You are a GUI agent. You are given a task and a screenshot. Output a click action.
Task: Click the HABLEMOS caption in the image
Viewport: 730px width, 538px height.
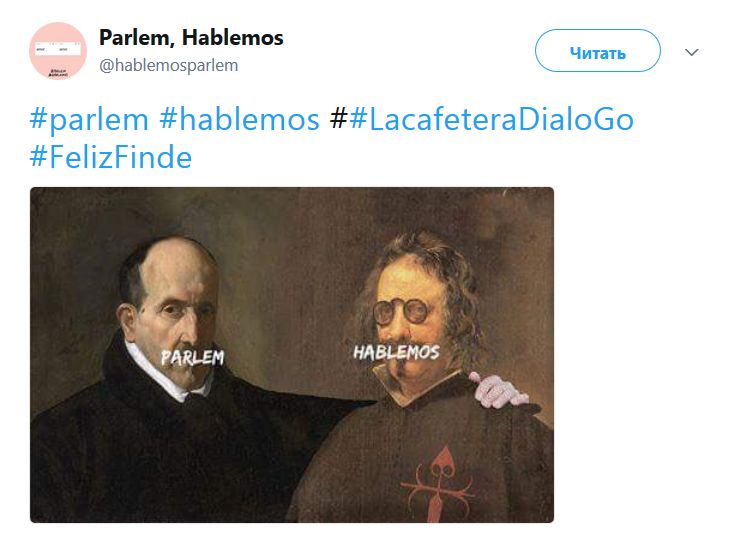[x=396, y=352]
